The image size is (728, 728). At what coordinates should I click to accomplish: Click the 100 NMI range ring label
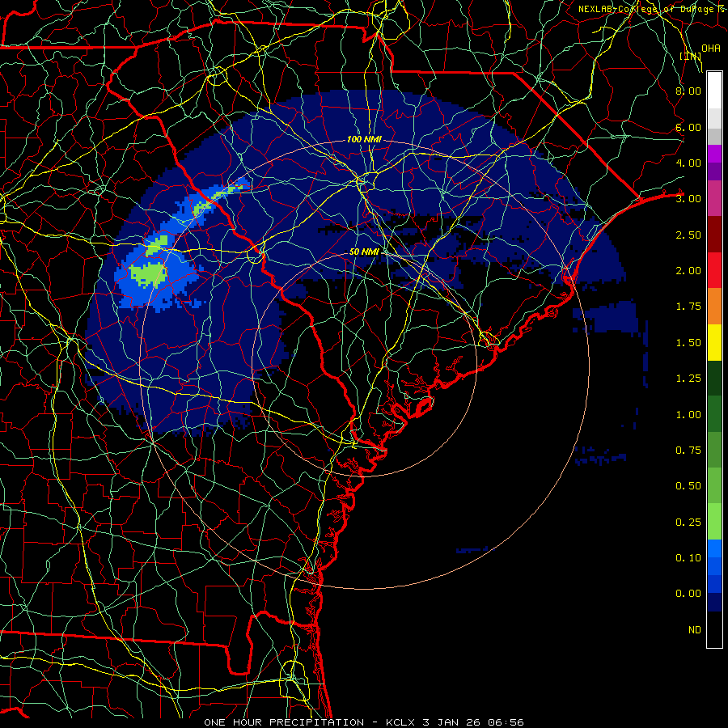(x=364, y=139)
